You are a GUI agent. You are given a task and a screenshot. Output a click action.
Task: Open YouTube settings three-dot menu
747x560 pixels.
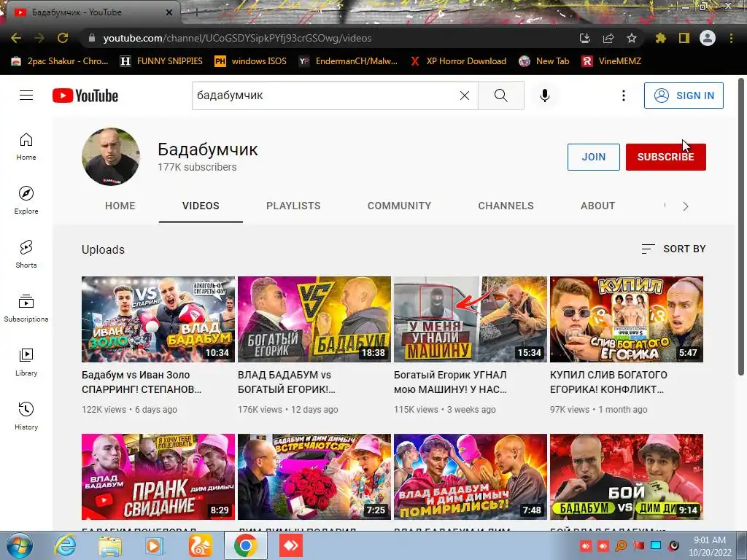[623, 96]
